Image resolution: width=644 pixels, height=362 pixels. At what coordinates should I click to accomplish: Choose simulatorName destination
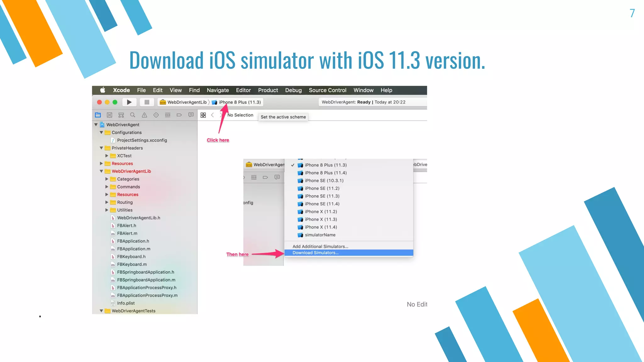tap(348, 235)
